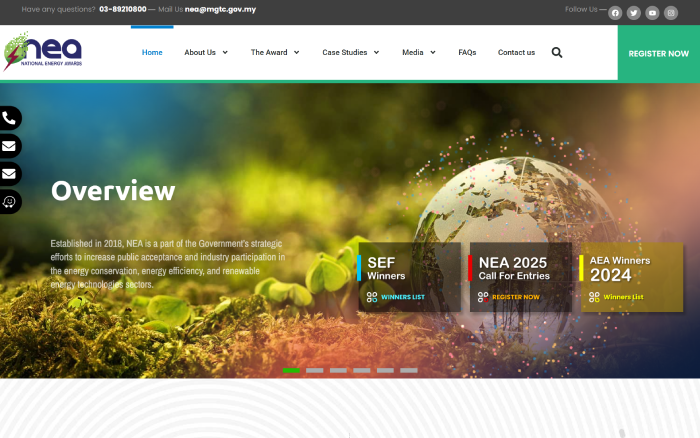
Task: Open the Instagram social icon
Action: (671, 13)
